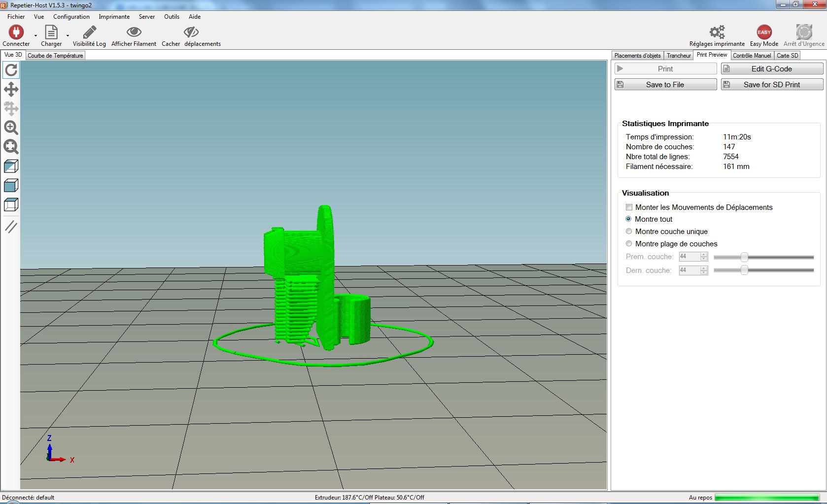Open the Server menu
The width and height of the screenshot is (827, 504).
(147, 17)
